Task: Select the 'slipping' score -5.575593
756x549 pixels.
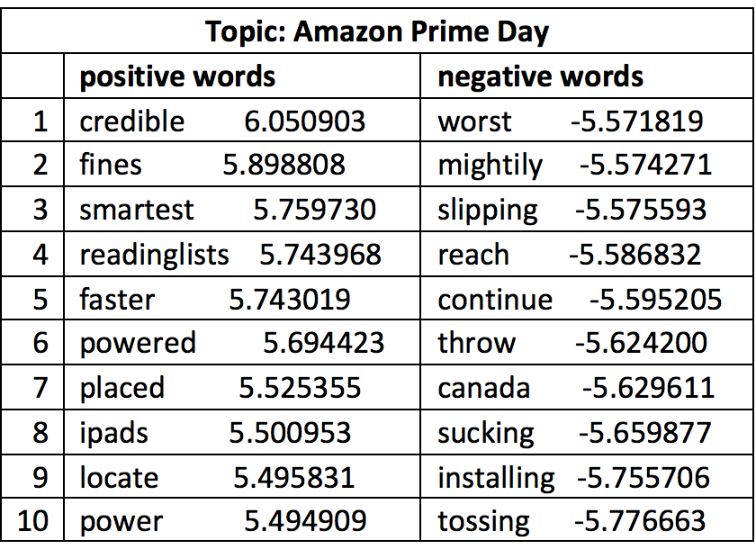Action: click(x=641, y=210)
